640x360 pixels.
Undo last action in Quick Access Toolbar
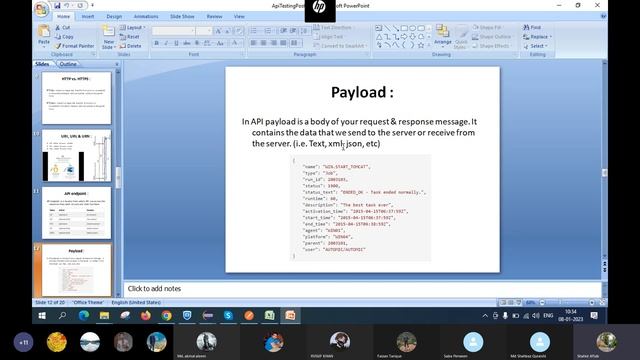coord(67,6)
